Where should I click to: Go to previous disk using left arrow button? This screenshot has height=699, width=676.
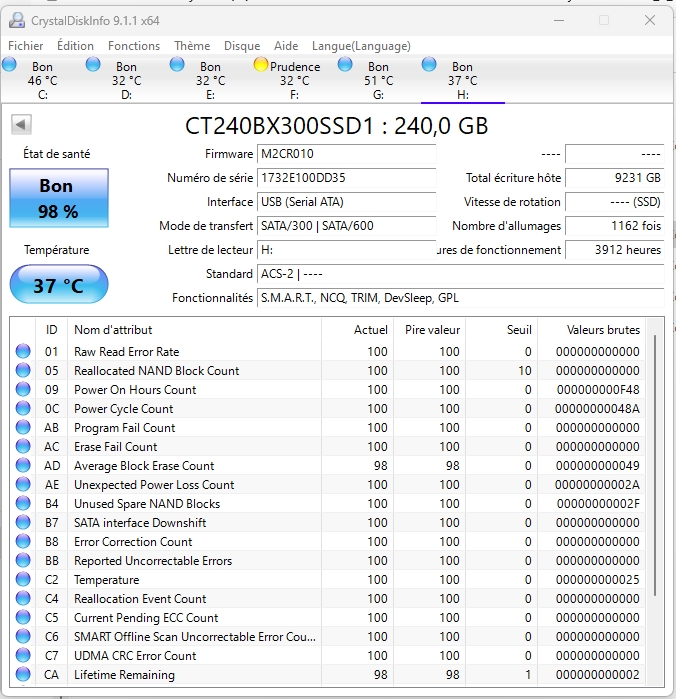[21, 125]
